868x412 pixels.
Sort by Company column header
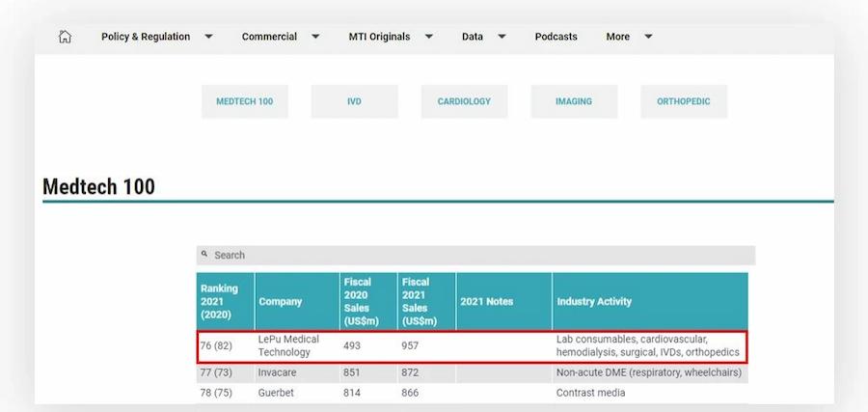tap(297, 301)
